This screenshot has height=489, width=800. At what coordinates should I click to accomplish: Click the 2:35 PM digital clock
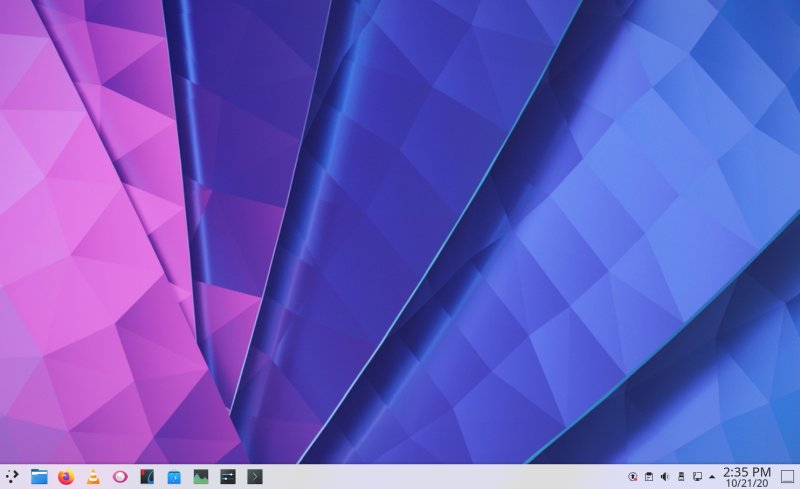(x=746, y=471)
